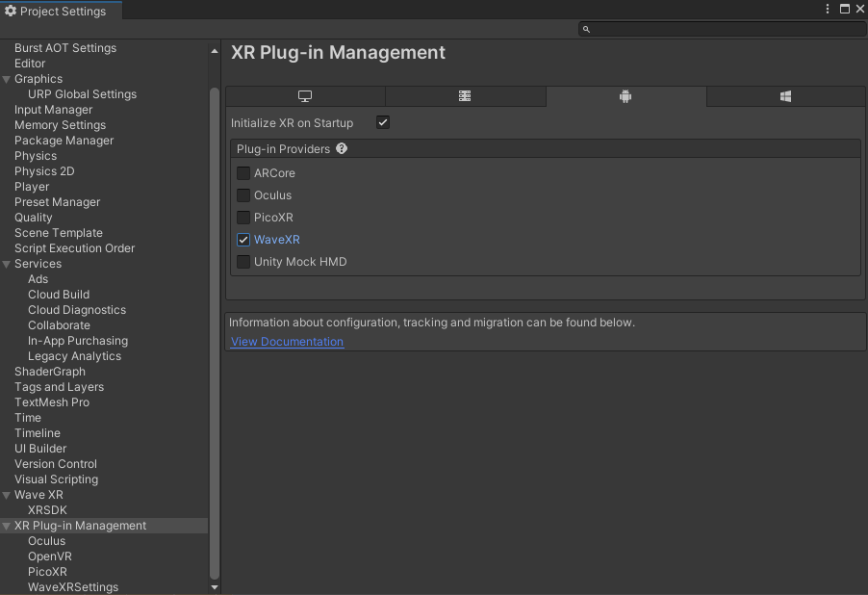The image size is (868, 595).
Task: Select WaveXRSettings in the sidebar
Action: tap(73, 587)
